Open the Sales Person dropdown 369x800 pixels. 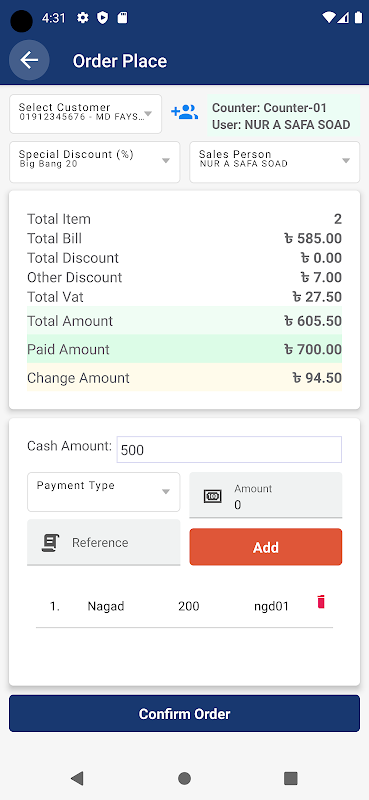[275, 162]
